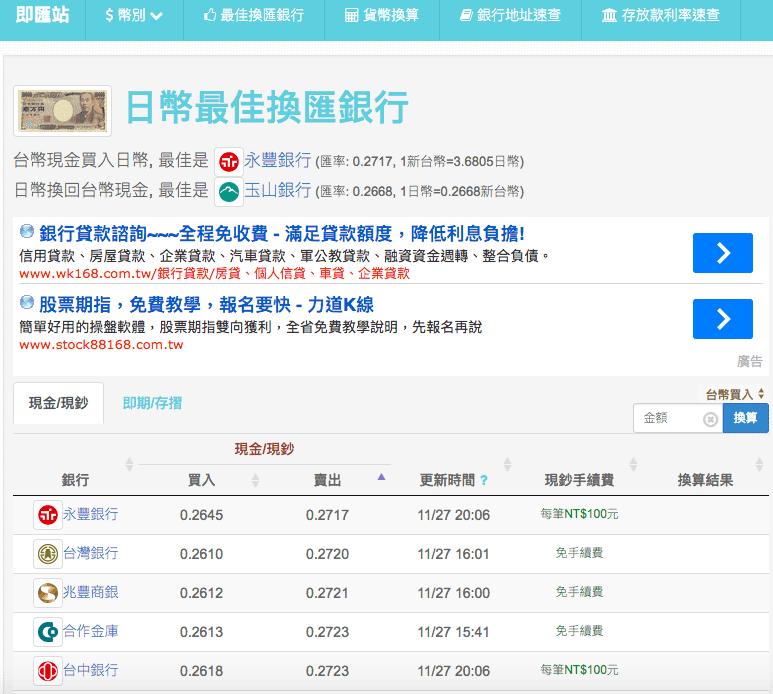Click the 永豐銀行 logo in best-buy summary
The width and height of the screenshot is (773, 694).
pyautogui.click(x=229, y=162)
